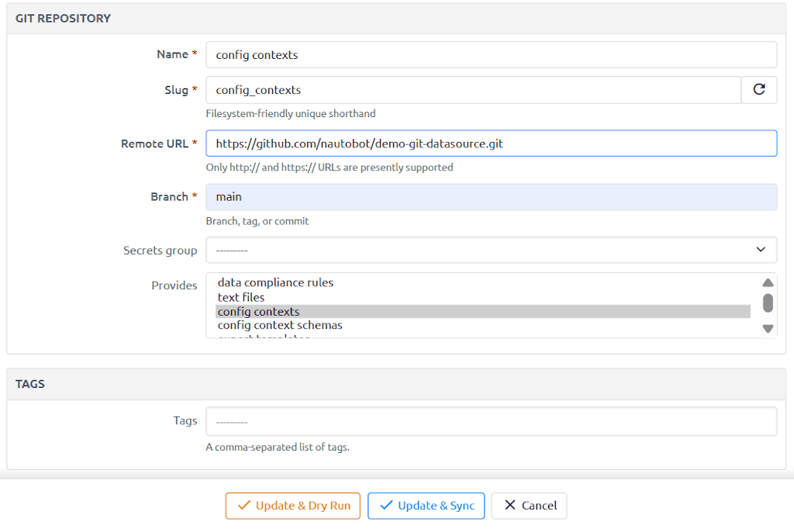794x532 pixels.
Task: Click the Provides list scrollbar thumb
Action: tap(768, 302)
